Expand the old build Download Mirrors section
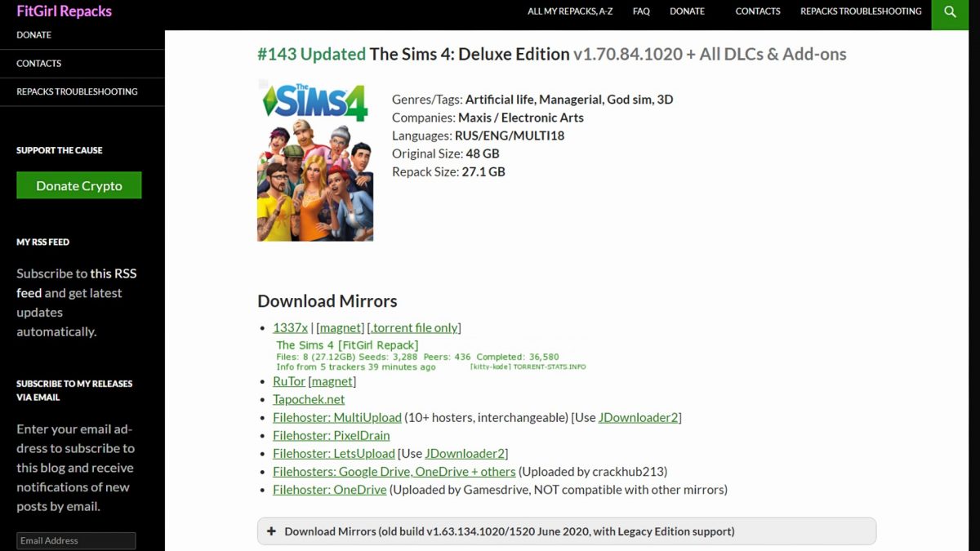This screenshot has width=980, height=551. pos(567,531)
